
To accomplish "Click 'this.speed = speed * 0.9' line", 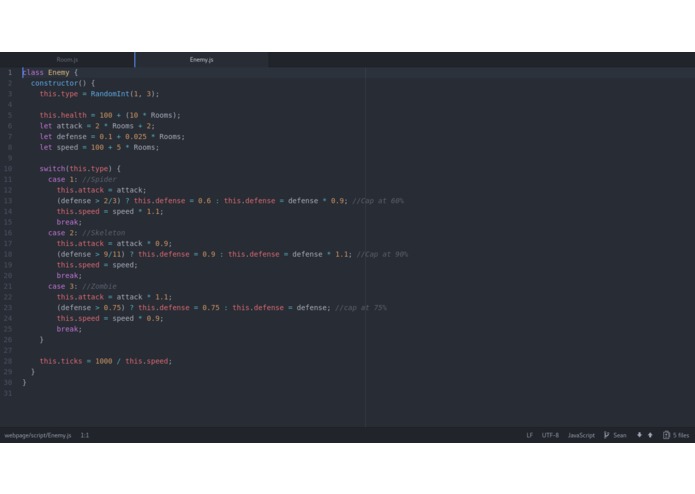I will click(110, 319).
